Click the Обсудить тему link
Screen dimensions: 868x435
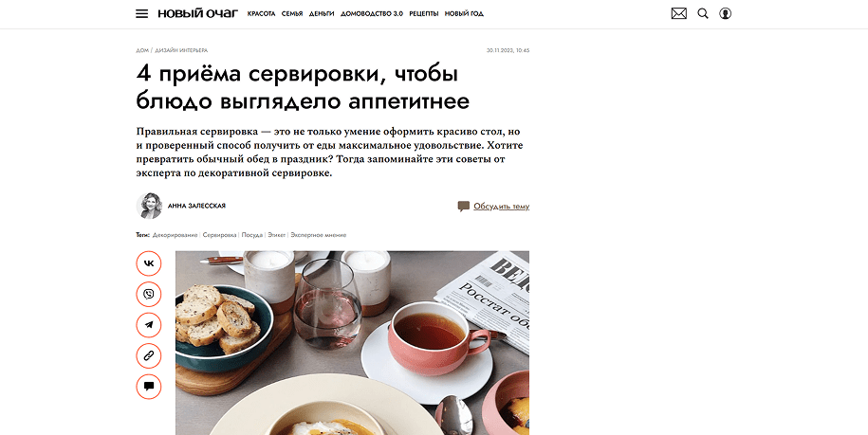pyautogui.click(x=501, y=207)
